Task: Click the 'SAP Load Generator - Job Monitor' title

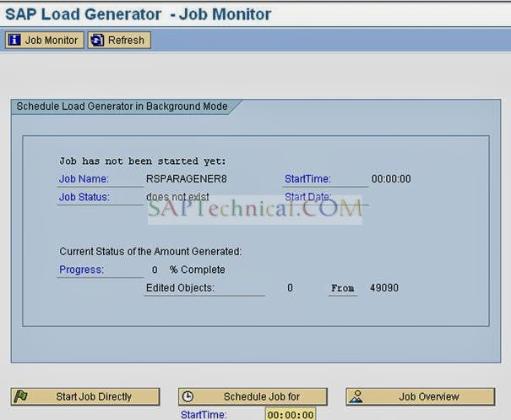Action: (x=139, y=14)
